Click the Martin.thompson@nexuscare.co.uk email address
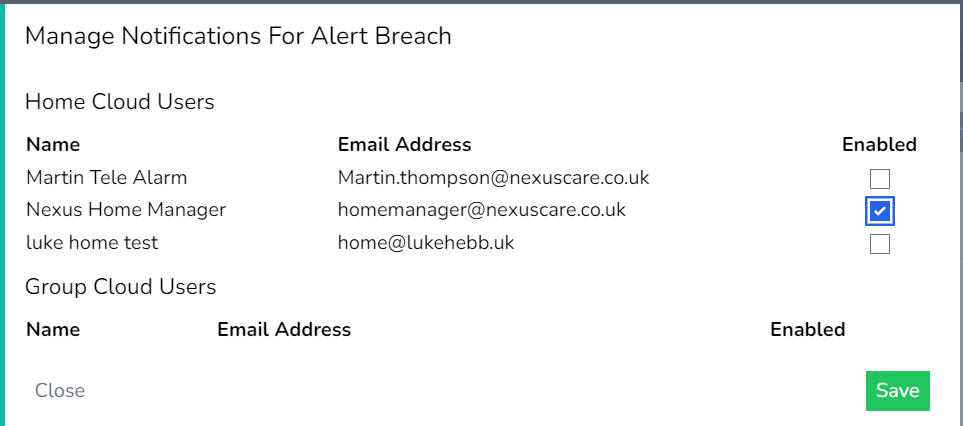Image resolution: width=963 pixels, height=426 pixels. (x=493, y=178)
